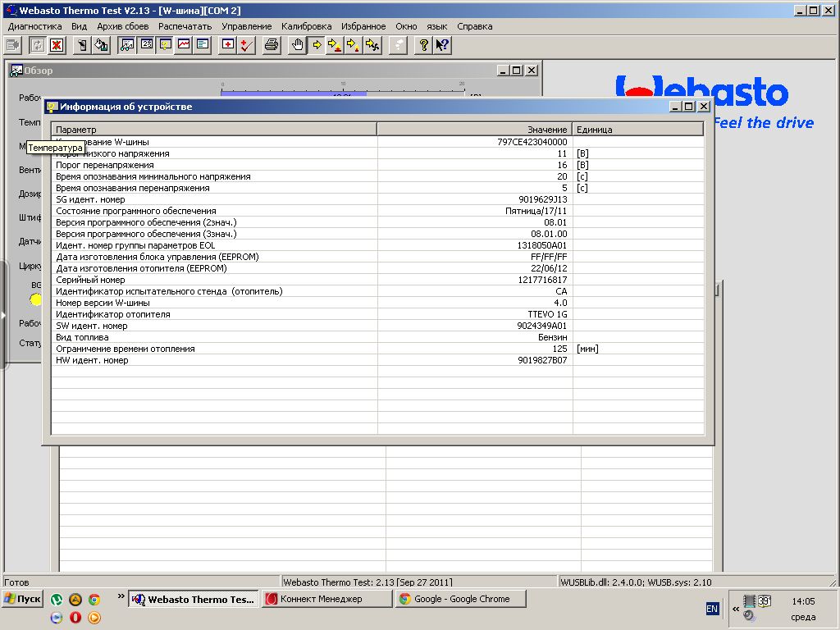Click the device information light-bulb toolbar icon
Image resolution: width=840 pixels, height=630 pixels.
pos(165,46)
